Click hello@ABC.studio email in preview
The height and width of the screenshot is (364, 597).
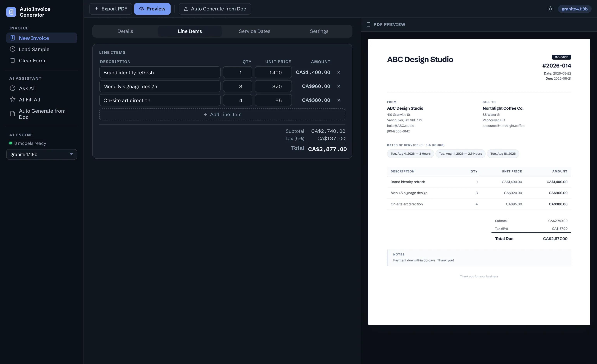coord(400,126)
